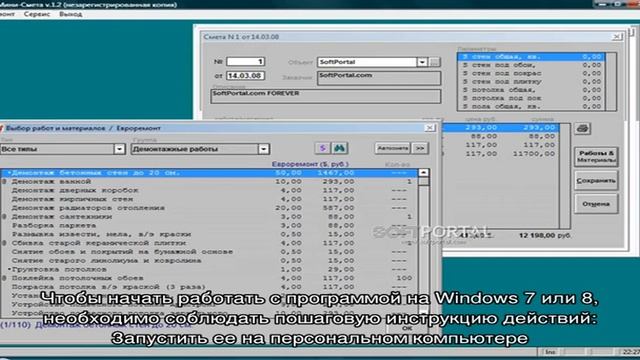Open the Демонтажные работы group dropdown
The image size is (640, 360).
coord(264,149)
